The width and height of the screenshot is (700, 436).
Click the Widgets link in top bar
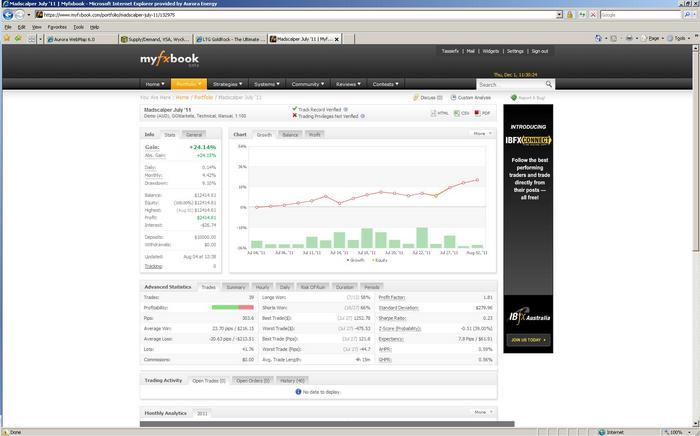491,51
